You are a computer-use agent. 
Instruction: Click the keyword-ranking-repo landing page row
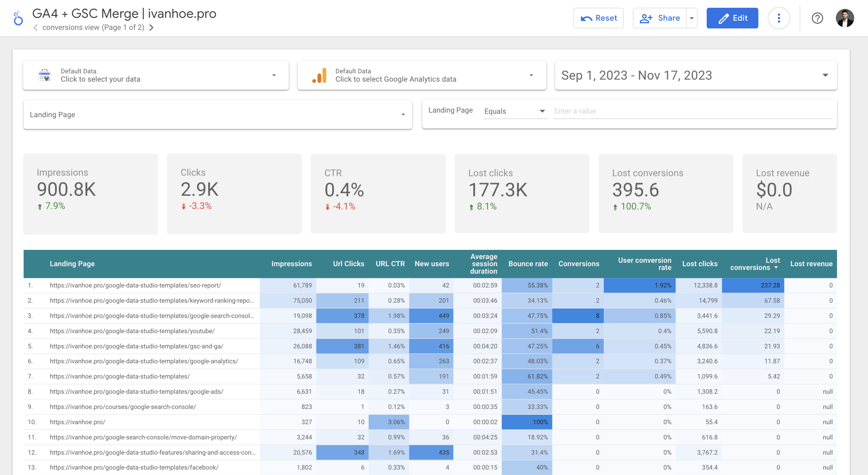(152, 301)
